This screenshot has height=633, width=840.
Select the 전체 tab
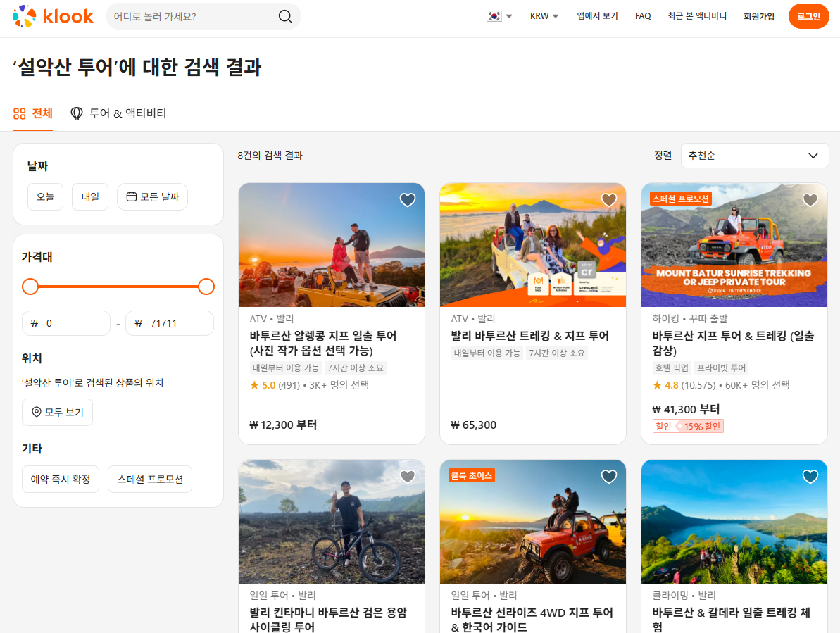click(32, 113)
